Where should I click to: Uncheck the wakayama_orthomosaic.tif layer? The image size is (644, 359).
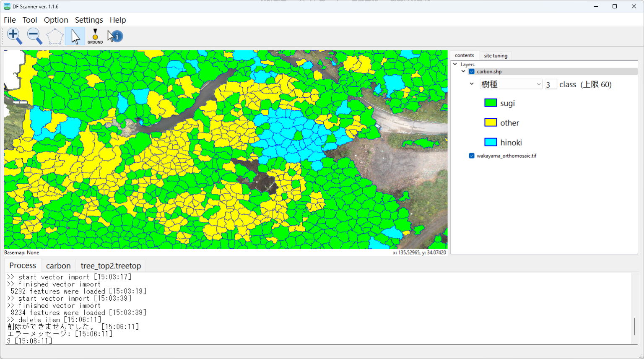tap(471, 156)
